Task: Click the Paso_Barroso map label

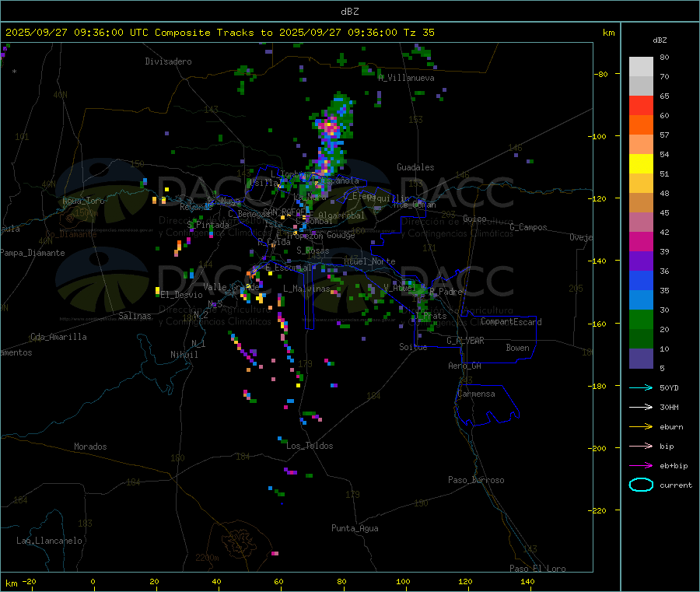Action: (476, 480)
